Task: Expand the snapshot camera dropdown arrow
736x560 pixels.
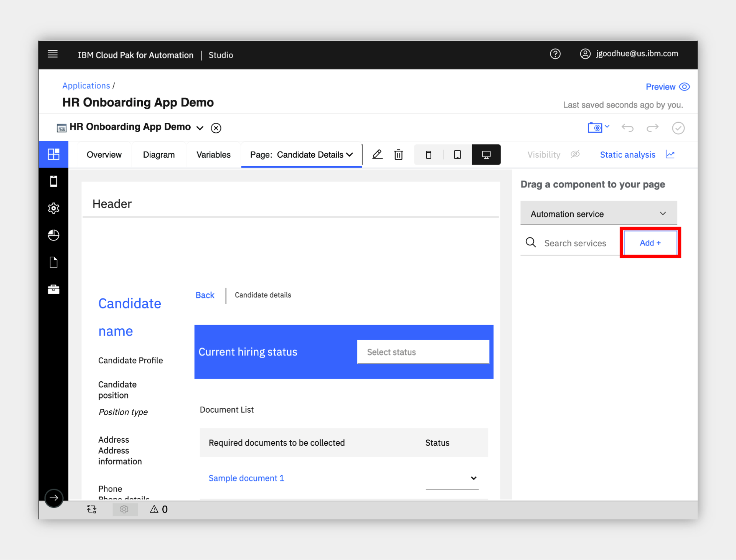Action: click(607, 126)
